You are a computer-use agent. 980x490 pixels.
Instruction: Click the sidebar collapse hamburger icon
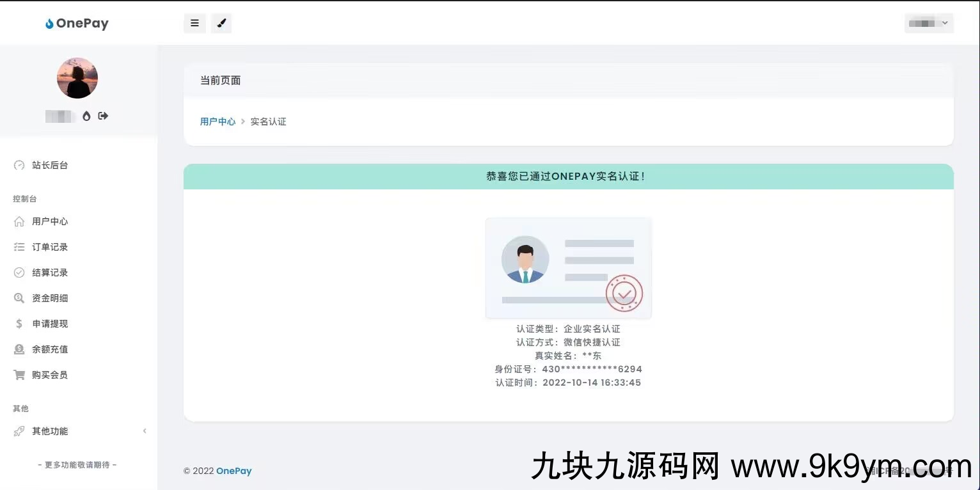194,22
